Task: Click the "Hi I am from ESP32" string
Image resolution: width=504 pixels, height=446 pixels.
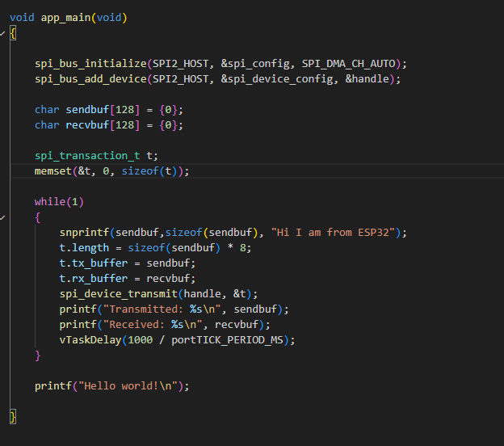Action: pos(339,232)
